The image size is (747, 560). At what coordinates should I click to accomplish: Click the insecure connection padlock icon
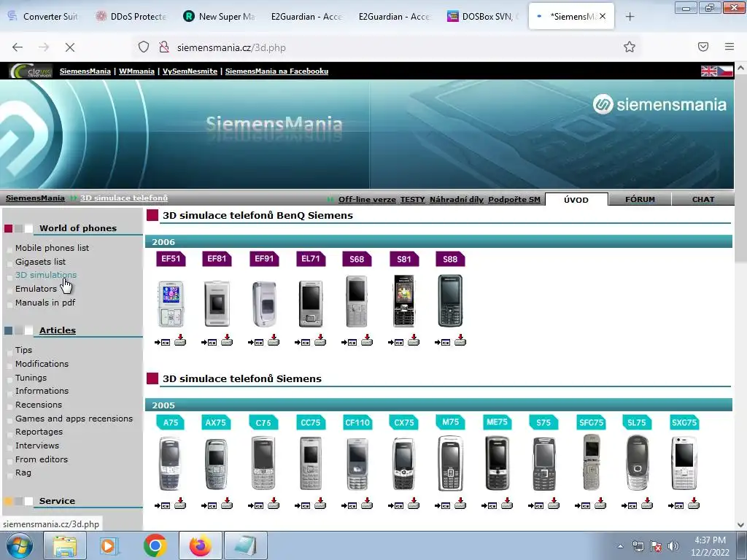(x=164, y=47)
